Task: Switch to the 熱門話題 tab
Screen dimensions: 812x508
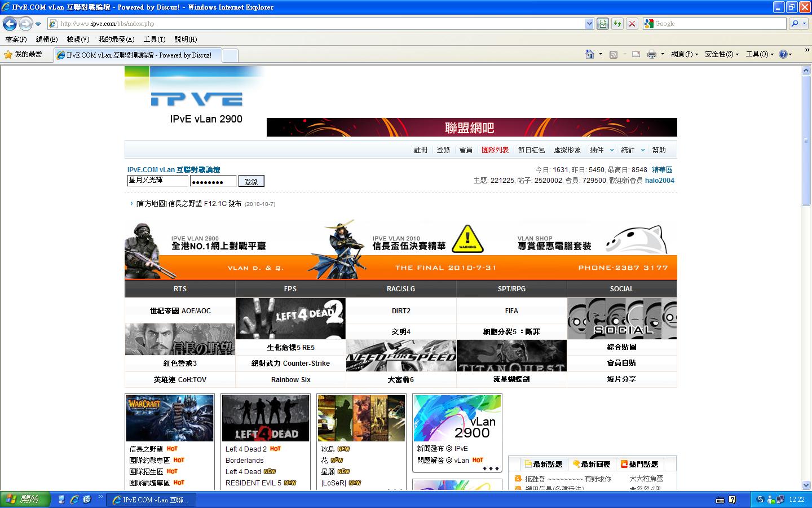Action: click(x=639, y=464)
